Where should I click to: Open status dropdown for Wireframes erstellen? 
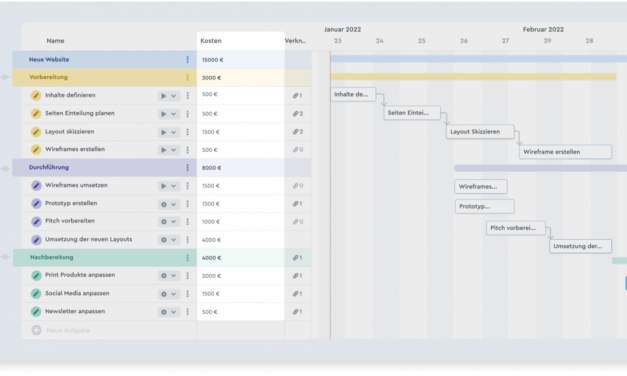click(168, 150)
